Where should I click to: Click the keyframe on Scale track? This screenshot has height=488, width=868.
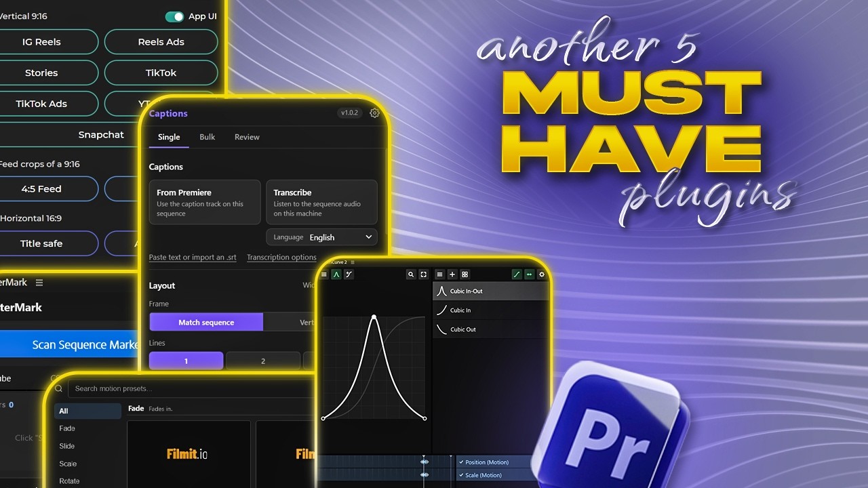click(425, 474)
